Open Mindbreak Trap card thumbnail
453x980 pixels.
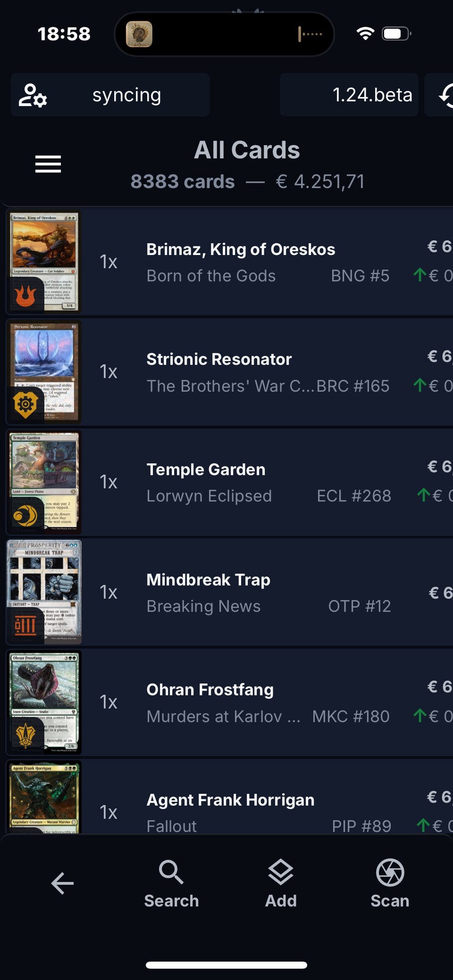pos(44,592)
